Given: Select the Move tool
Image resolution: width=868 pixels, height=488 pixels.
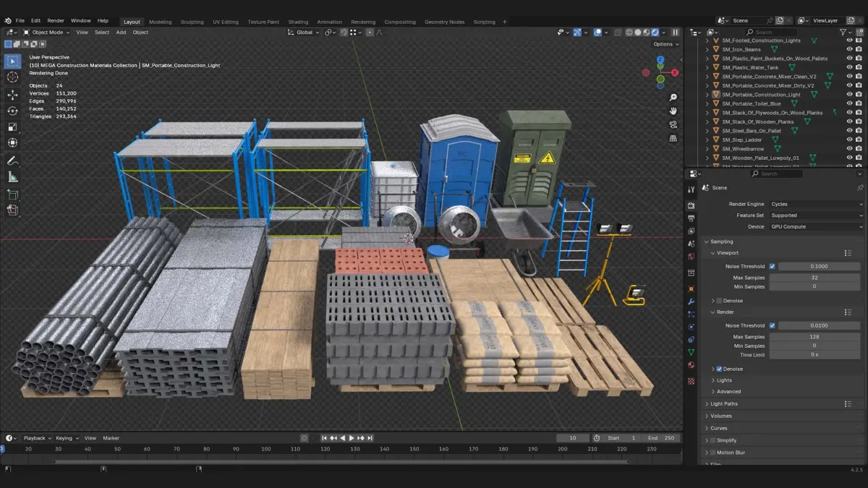Looking at the screenshot, I should point(12,95).
